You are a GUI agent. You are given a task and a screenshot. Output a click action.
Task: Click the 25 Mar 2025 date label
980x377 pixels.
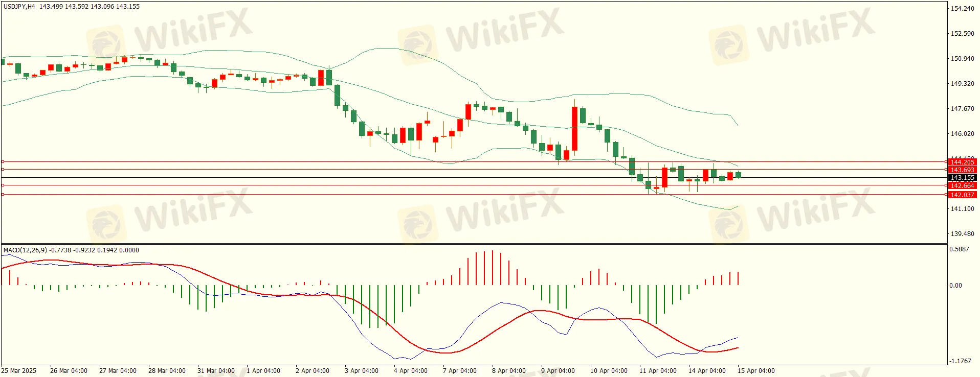coord(19,371)
